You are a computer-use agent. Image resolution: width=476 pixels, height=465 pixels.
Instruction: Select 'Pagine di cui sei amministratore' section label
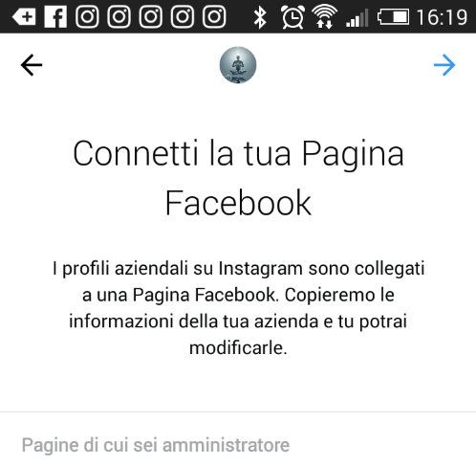click(x=156, y=445)
